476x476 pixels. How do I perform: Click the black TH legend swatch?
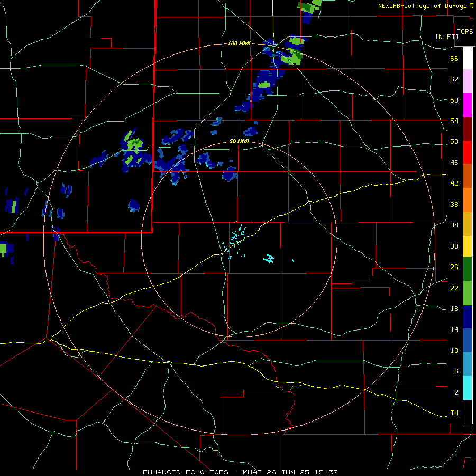tap(467, 411)
